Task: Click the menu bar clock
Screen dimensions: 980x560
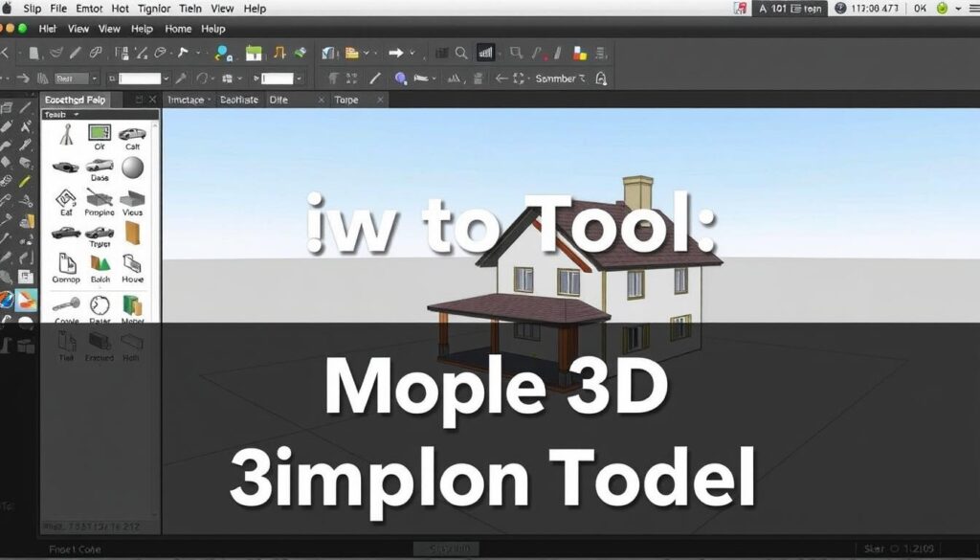Action: coord(875,9)
